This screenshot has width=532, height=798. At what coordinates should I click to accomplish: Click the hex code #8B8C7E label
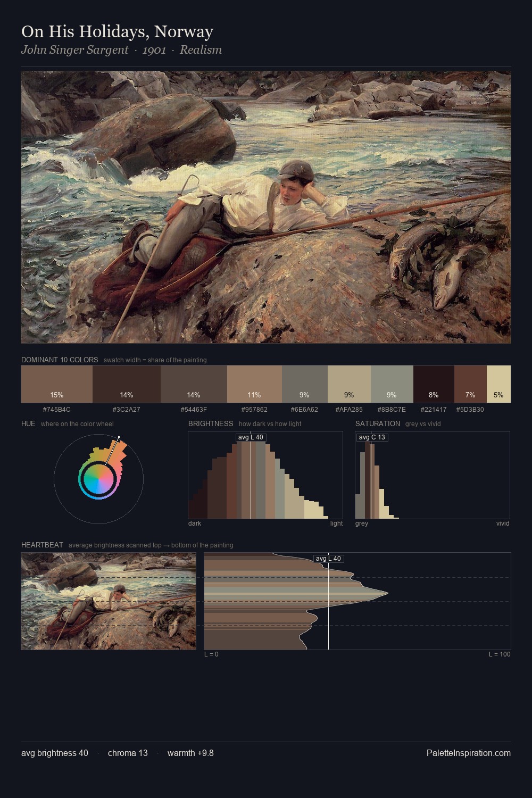tap(392, 410)
